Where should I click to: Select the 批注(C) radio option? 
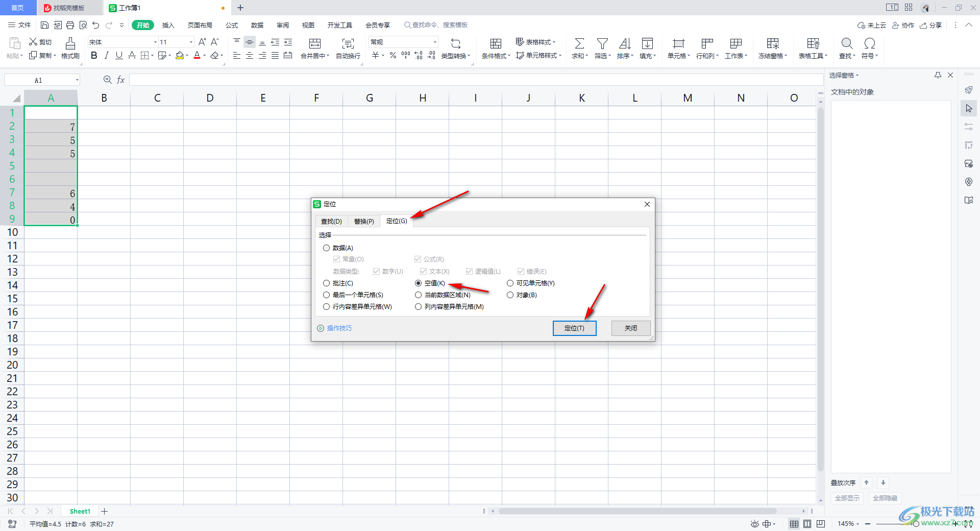coord(327,283)
